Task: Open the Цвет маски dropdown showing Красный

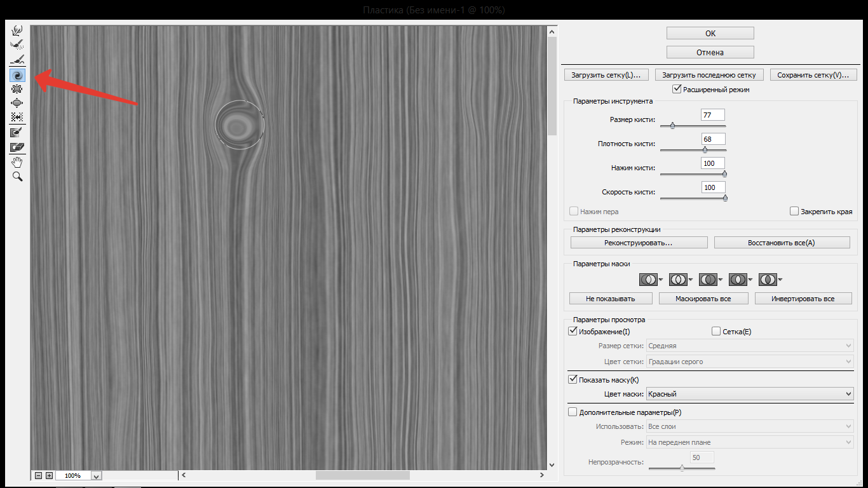Action: [x=750, y=394]
